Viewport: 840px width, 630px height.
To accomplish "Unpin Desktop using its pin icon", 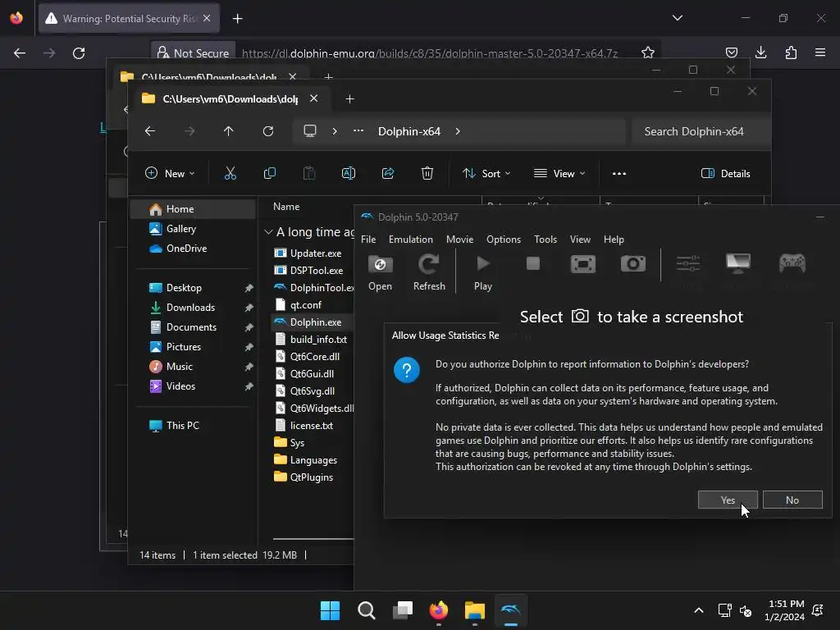I will pos(249,288).
